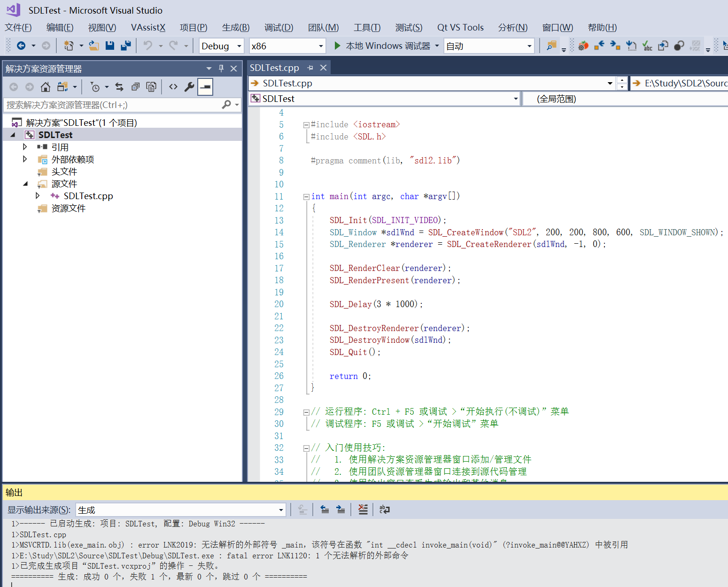728x587 pixels.
Task: Click the Clear All output icon
Action: pos(363,509)
